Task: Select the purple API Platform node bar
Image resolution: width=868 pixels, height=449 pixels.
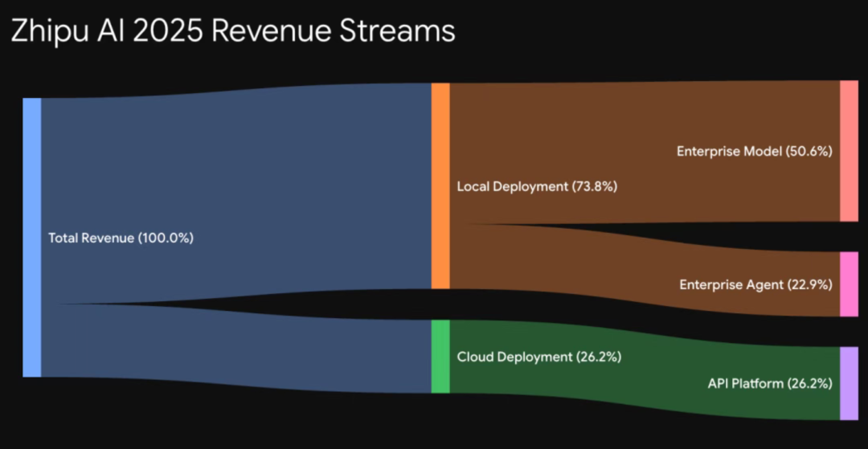Action: 850,383
